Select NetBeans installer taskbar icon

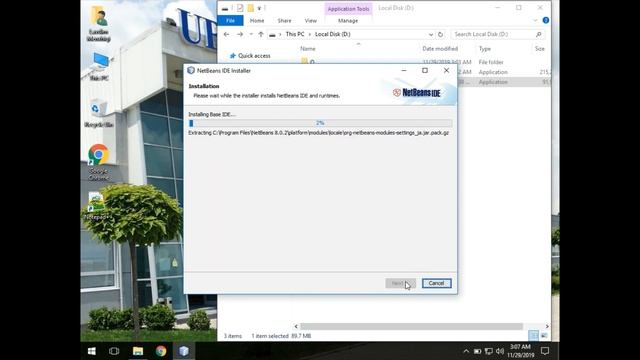(184, 351)
